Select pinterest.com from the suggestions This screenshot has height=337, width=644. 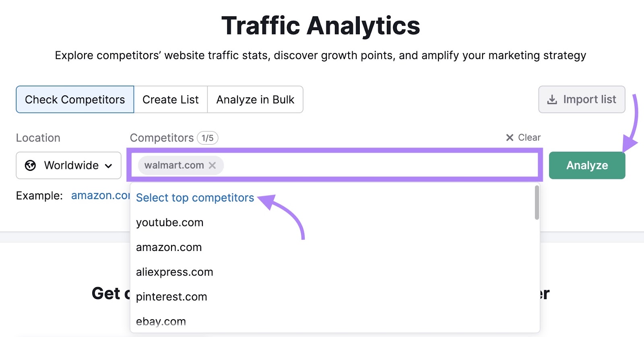(x=171, y=297)
